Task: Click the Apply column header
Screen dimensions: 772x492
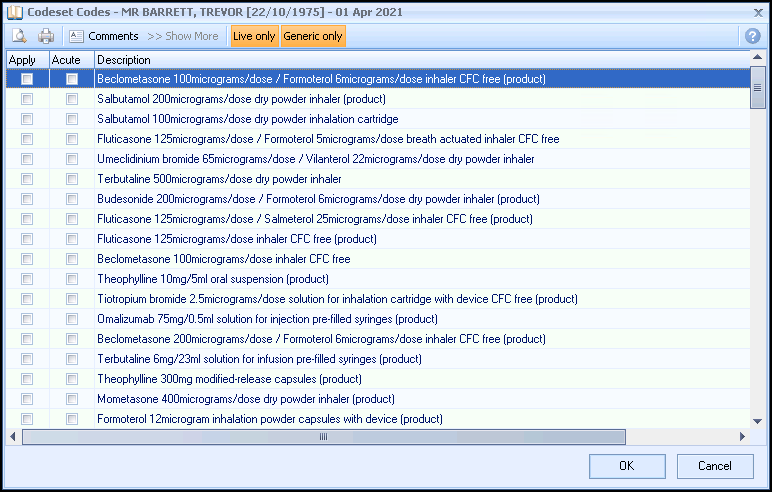Action: tap(22, 61)
